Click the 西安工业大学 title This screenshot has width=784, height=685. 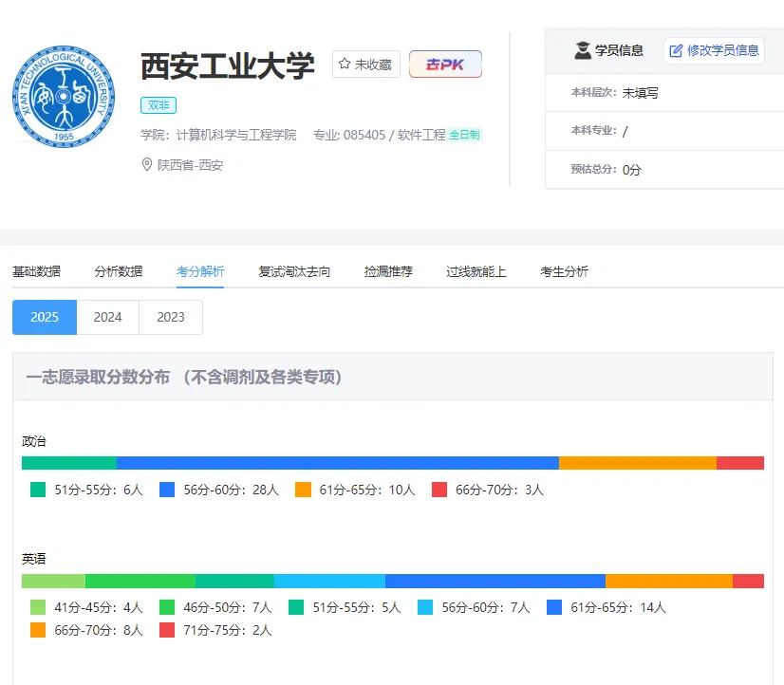pyautogui.click(x=228, y=65)
